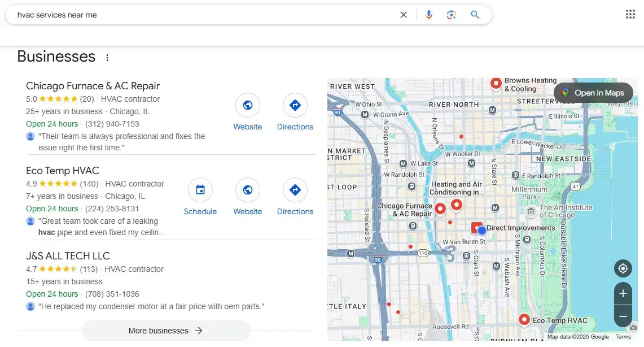Show more businesses

click(x=166, y=331)
